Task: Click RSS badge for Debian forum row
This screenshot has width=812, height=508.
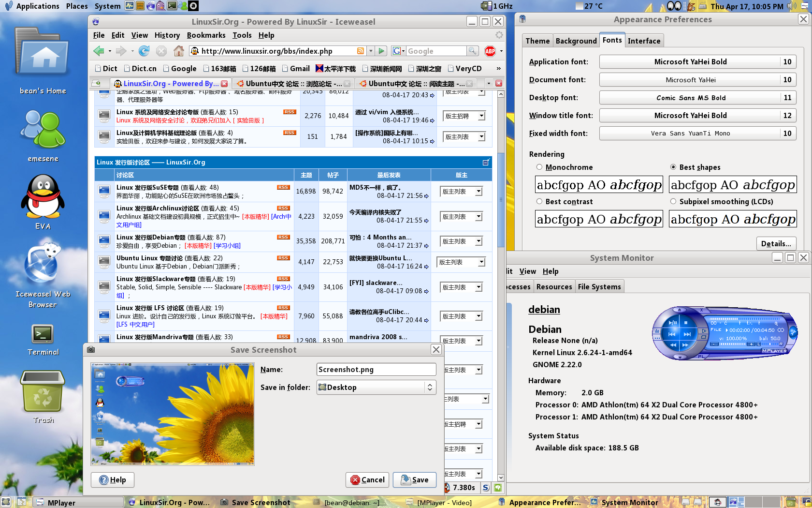Action: (x=284, y=237)
